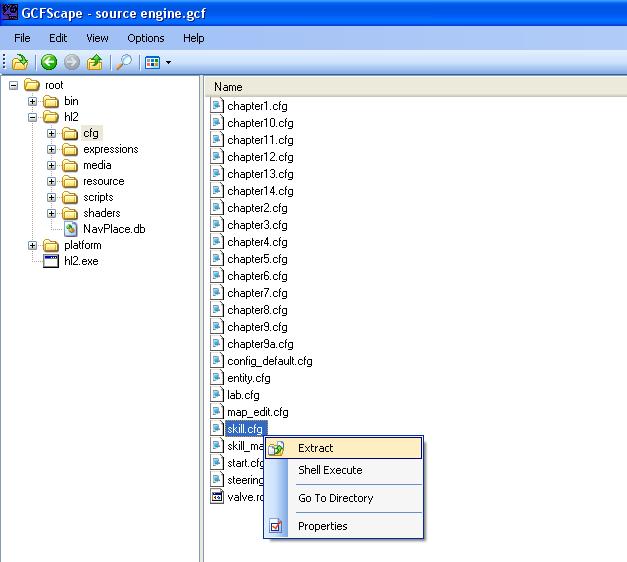Select chapter5.cfg in file list
Screen dimensions: 627x562
click(x=257, y=259)
